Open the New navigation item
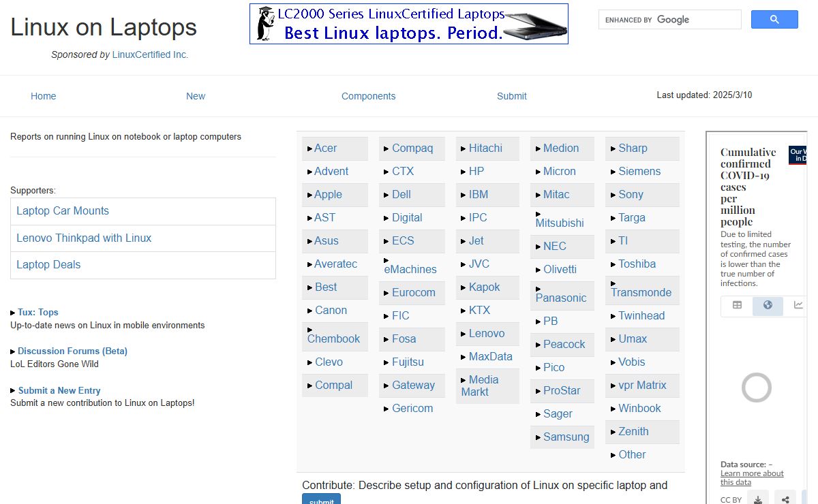The width and height of the screenshot is (818, 504). [196, 96]
